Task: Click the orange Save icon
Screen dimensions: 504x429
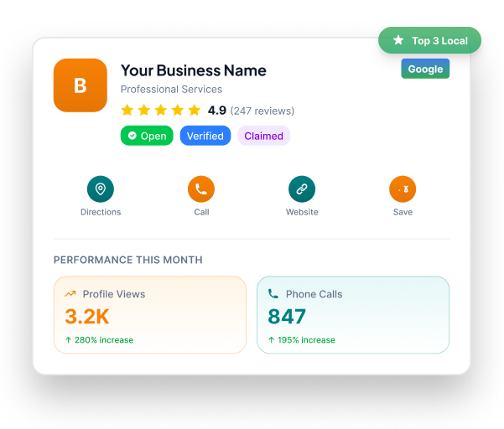Action: (403, 189)
